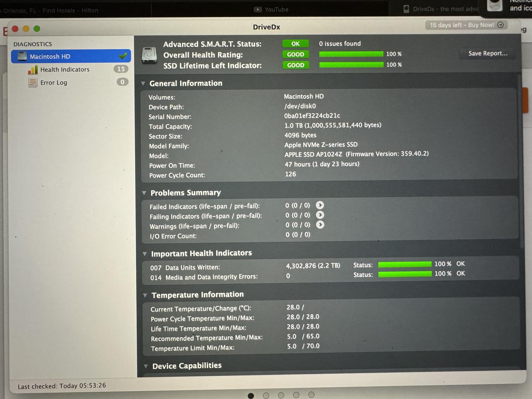Collapse the Problems Summary section
The image size is (532, 399).
144,193
